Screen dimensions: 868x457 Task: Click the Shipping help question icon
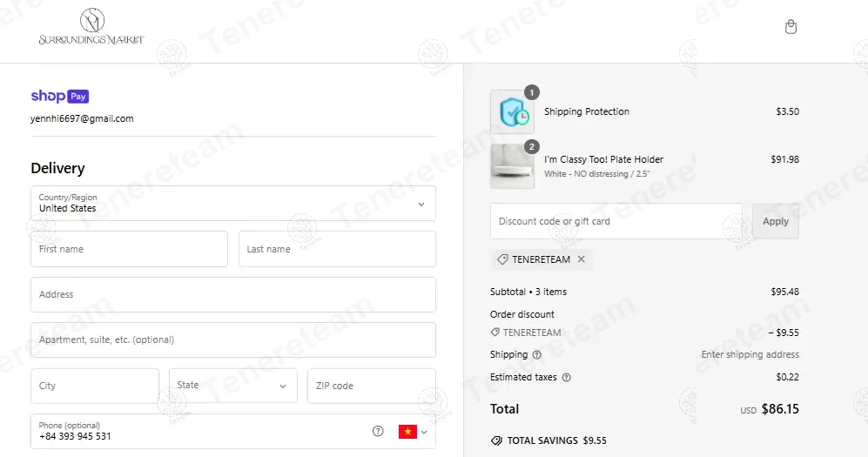click(x=536, y=354)
